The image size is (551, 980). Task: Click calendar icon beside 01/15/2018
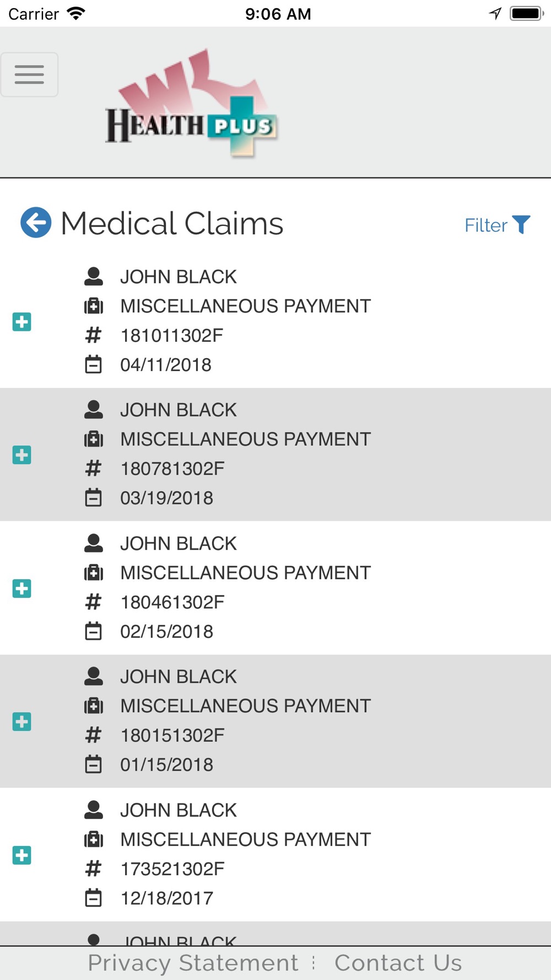94,764
